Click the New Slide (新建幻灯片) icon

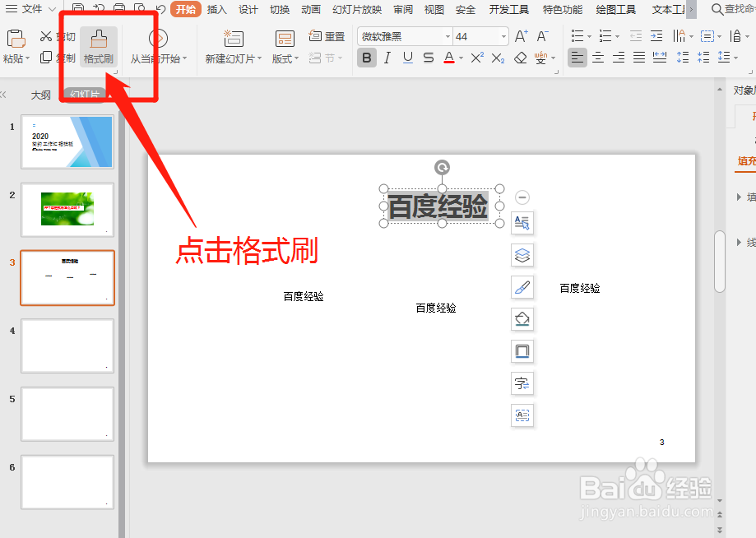(234, 39)
